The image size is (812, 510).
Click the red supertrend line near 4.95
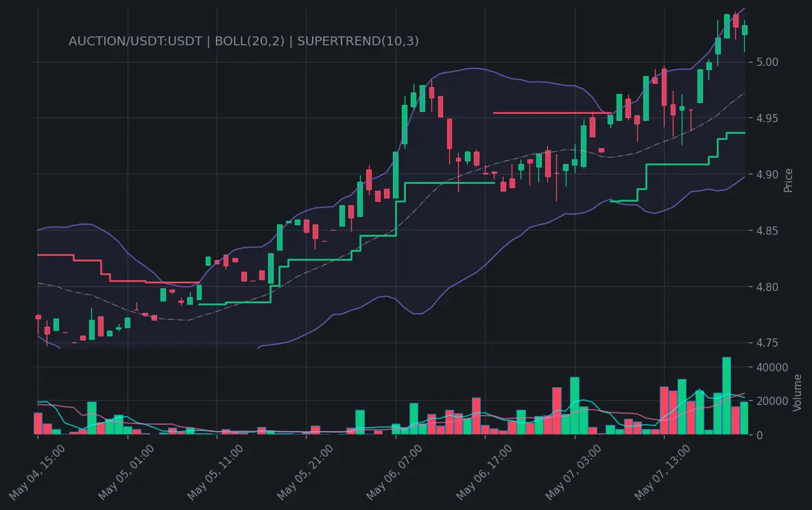(552, 113)
